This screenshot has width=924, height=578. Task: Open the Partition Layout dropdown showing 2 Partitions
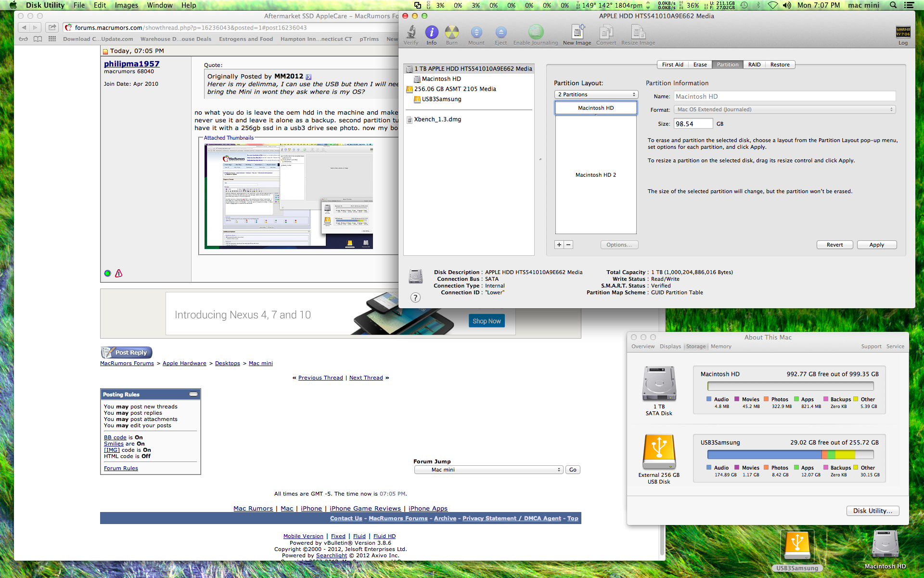point(596,94)
